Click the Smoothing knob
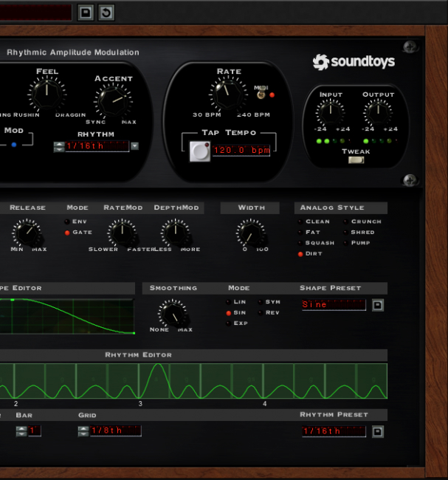The image size is (448, 480). pos(173,313)
